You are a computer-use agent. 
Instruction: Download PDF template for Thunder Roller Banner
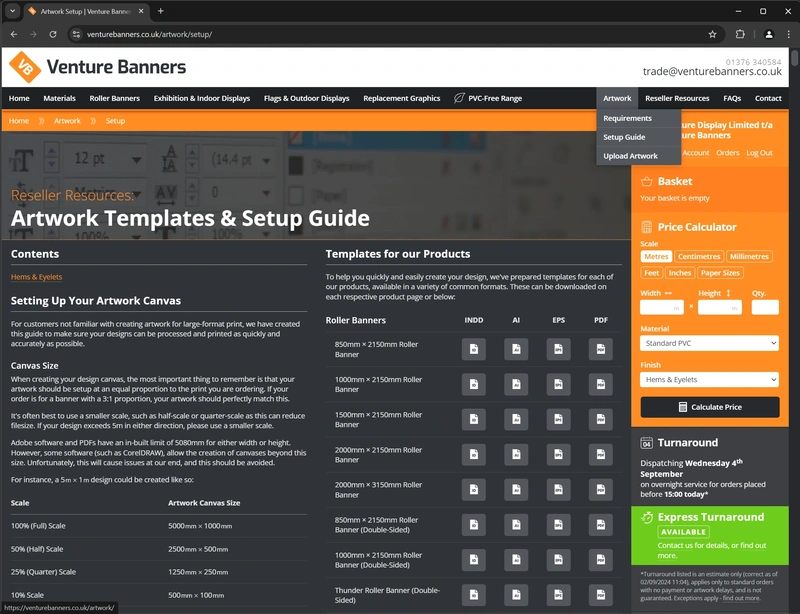click(601, 595)
